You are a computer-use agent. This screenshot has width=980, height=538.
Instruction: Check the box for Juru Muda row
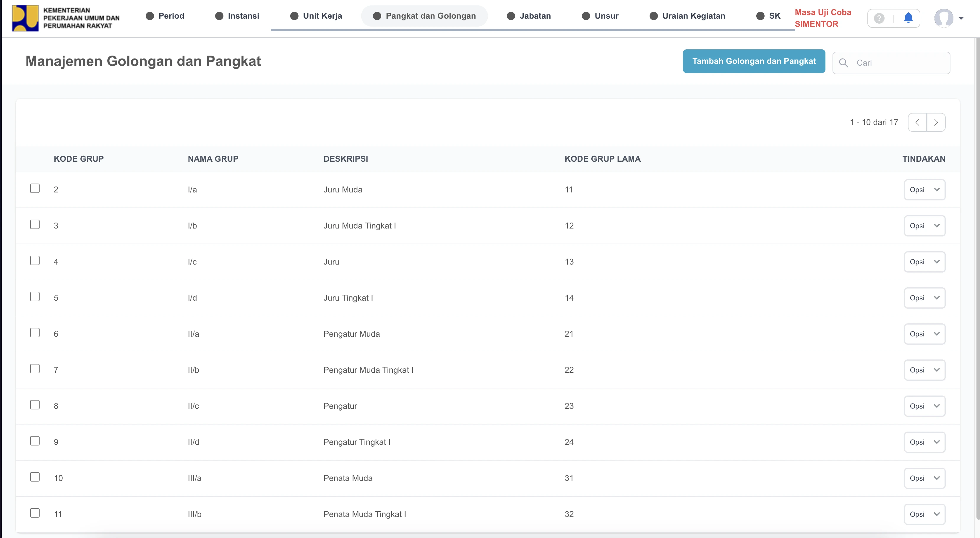tap(35, 188)
